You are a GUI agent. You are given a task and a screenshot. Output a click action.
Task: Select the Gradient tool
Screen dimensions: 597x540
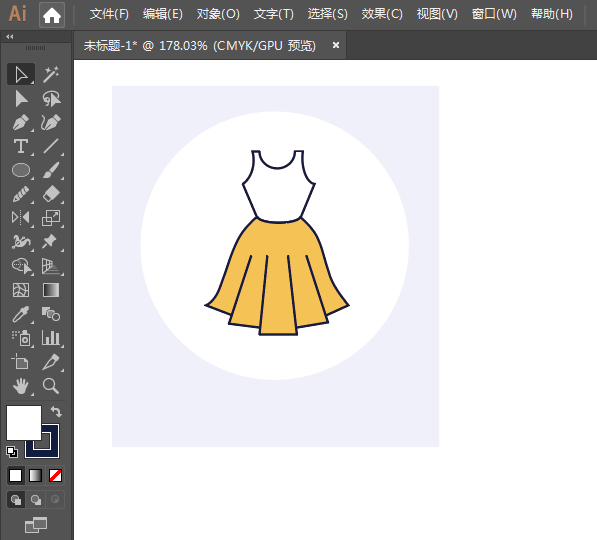tap(51, 290)
